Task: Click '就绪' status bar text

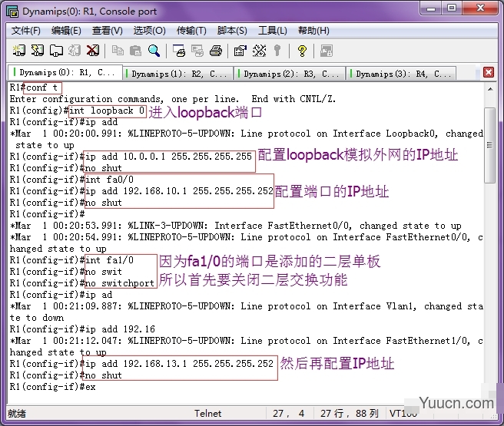Action: click(x=17, y=414)
